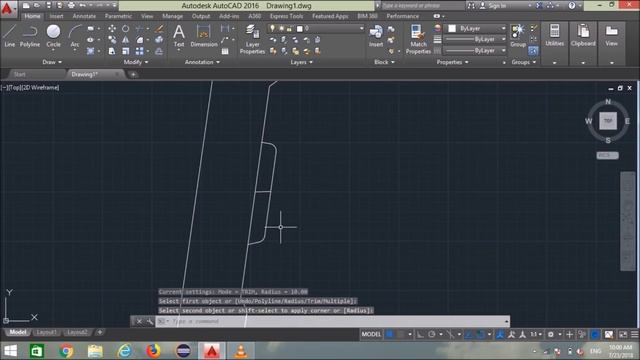Toggle the layer freeze sun icon
640x360 pixels.
point(281,28)
